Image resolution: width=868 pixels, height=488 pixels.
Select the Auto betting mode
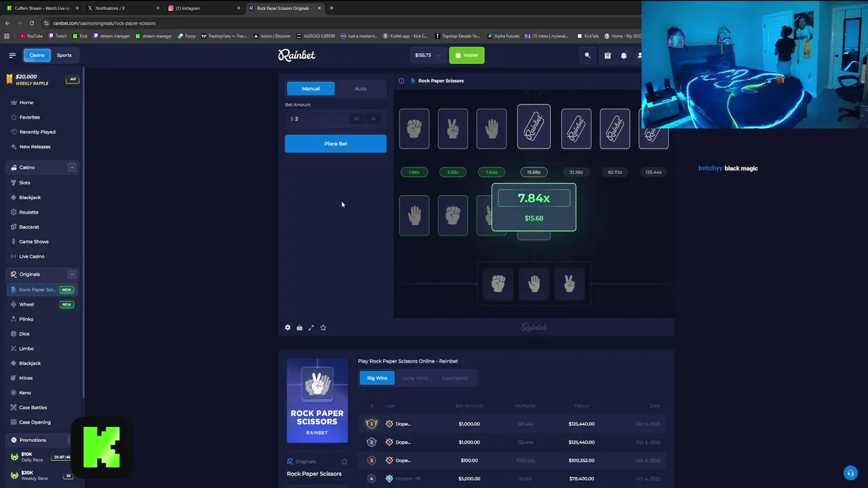(361, 89)
